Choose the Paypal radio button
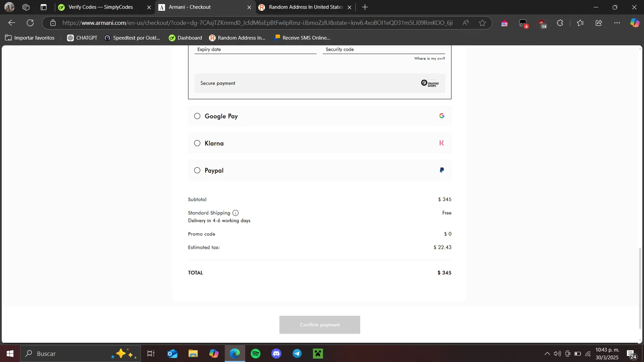644x362 pixels. click(197, 170)
